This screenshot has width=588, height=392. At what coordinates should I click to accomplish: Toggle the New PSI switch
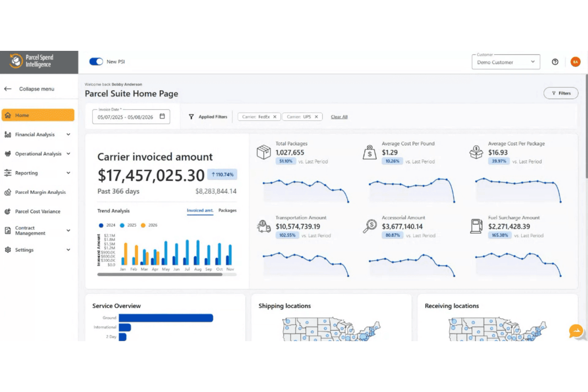[x=96, y=62]
